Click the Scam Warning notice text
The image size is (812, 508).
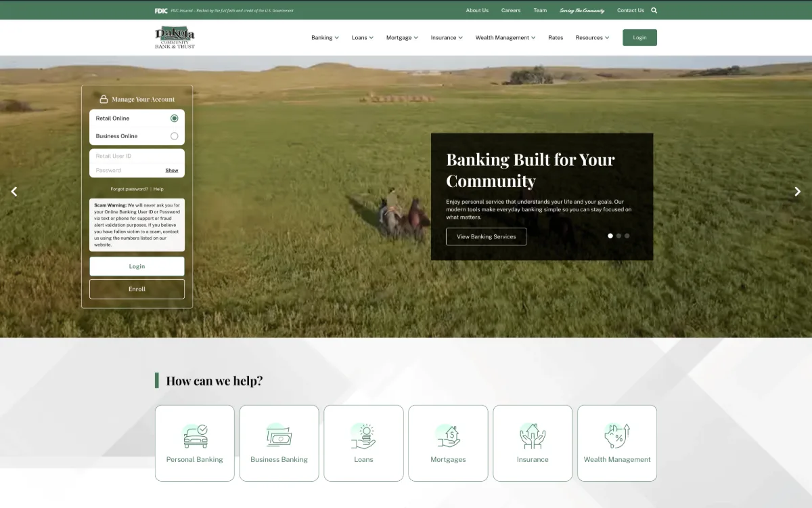point(137,225)
